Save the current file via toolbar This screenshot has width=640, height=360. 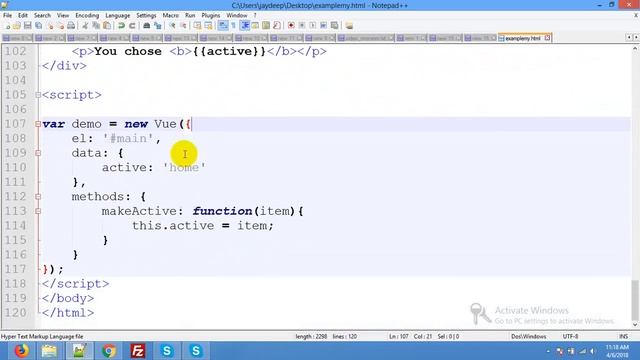[x=27, y=26]
